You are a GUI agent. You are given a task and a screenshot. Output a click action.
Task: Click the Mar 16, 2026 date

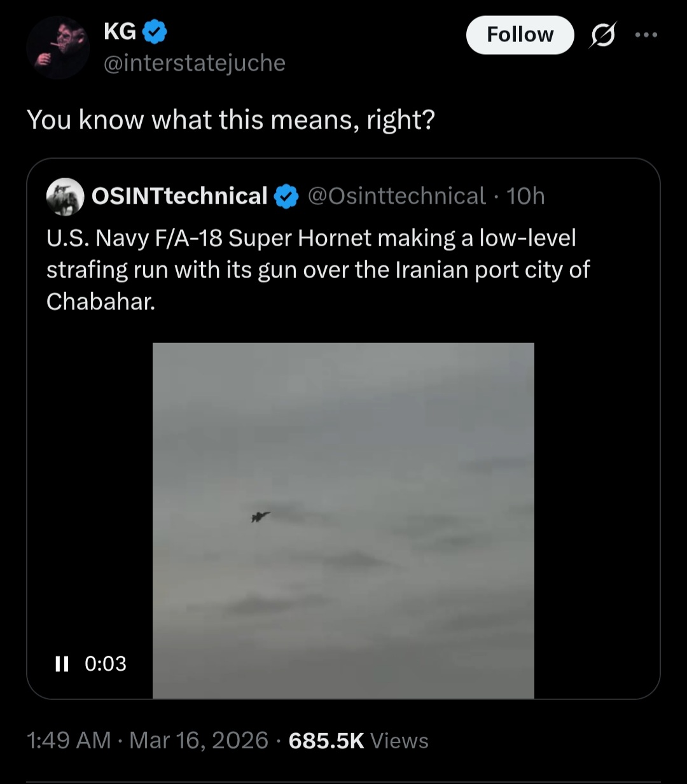(198, 740)
